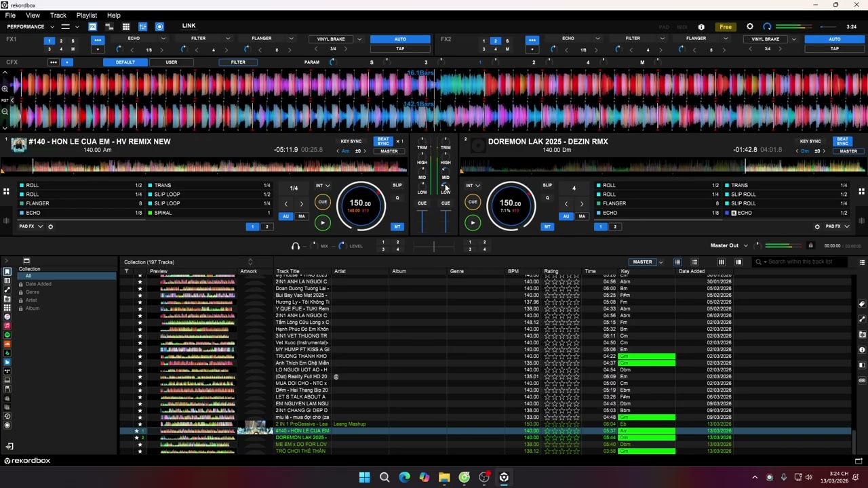Toggle deck 1 BEAT SYNC
Image resolution: width=868 pixels, height=488 pixels.
(x=384, y=141)
